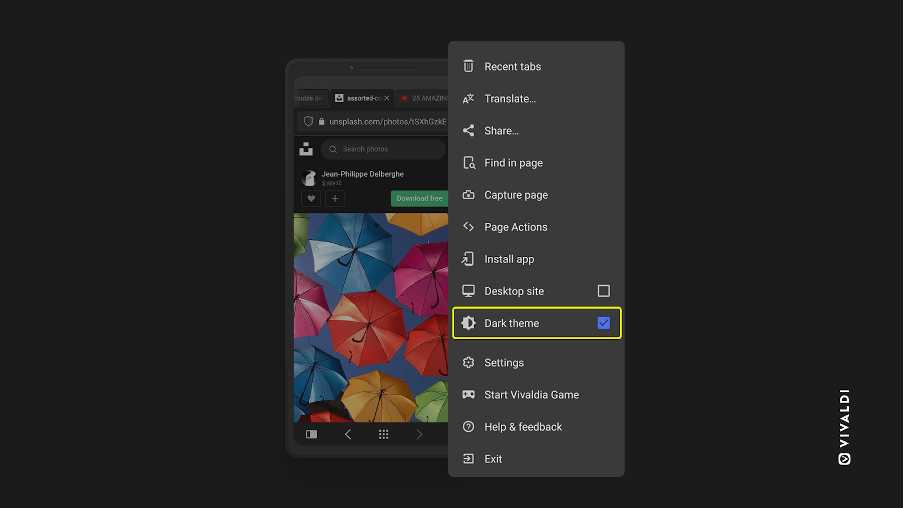
Task: Open Settings from the menu
Action: point(504,363)
